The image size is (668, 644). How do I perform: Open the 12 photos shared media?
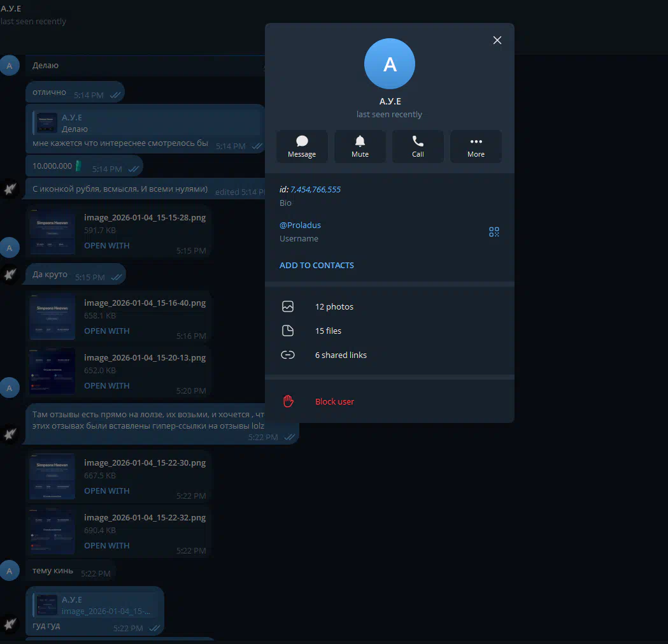pyautogui.click(x=334, y=306)
